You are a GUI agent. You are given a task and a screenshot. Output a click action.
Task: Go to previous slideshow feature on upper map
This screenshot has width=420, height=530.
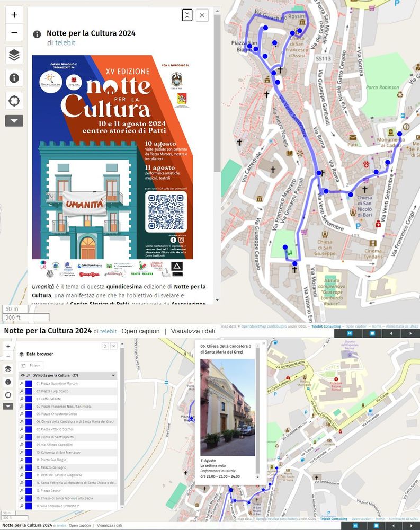coord(391,333)
